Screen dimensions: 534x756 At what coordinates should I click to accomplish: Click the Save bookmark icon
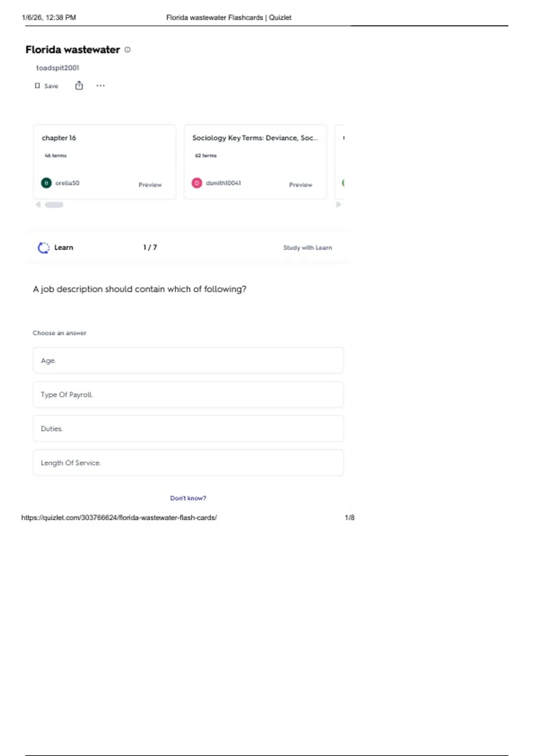(37, 86)
